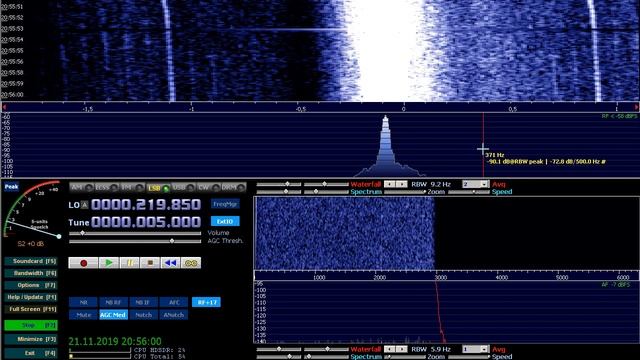Select LSB demodulation mode
The image size is (640, 360).
tap(158, 188)
